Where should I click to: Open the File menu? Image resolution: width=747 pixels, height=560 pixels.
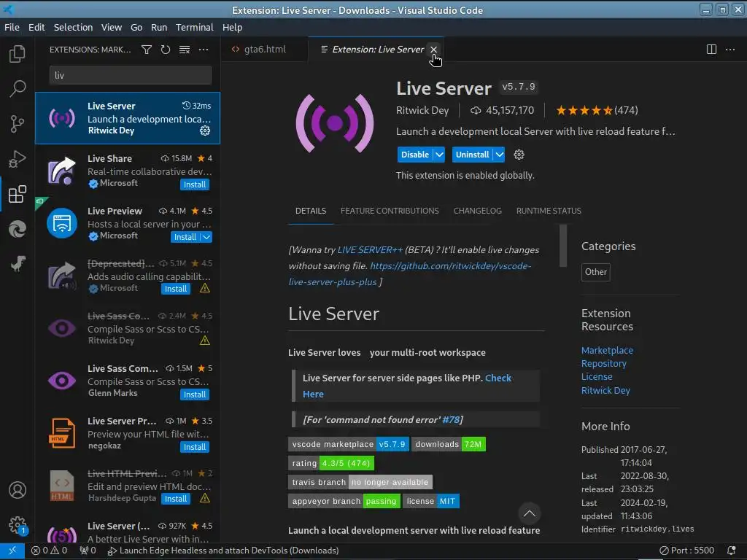(x=12, y=27)
